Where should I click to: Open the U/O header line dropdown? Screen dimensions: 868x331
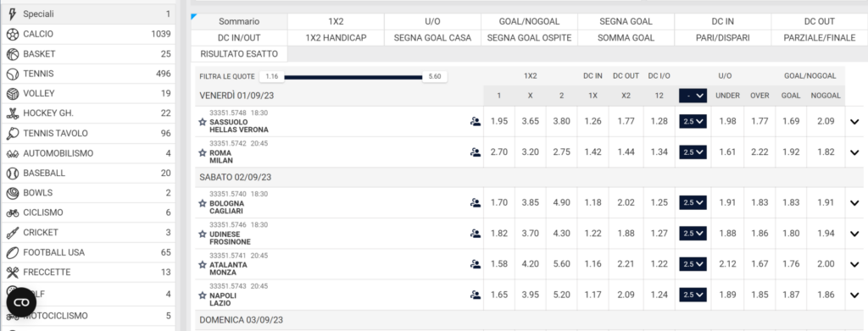[693, 96]
